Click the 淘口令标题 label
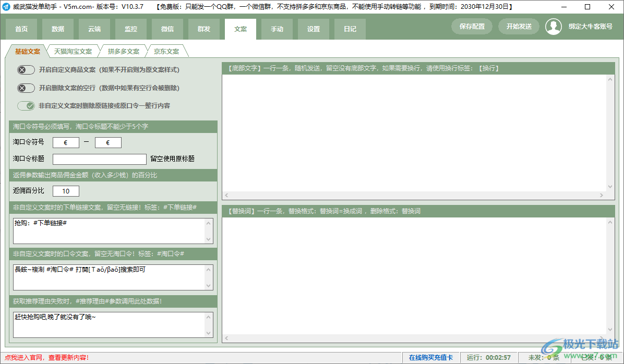 click(x=28, y=159)
